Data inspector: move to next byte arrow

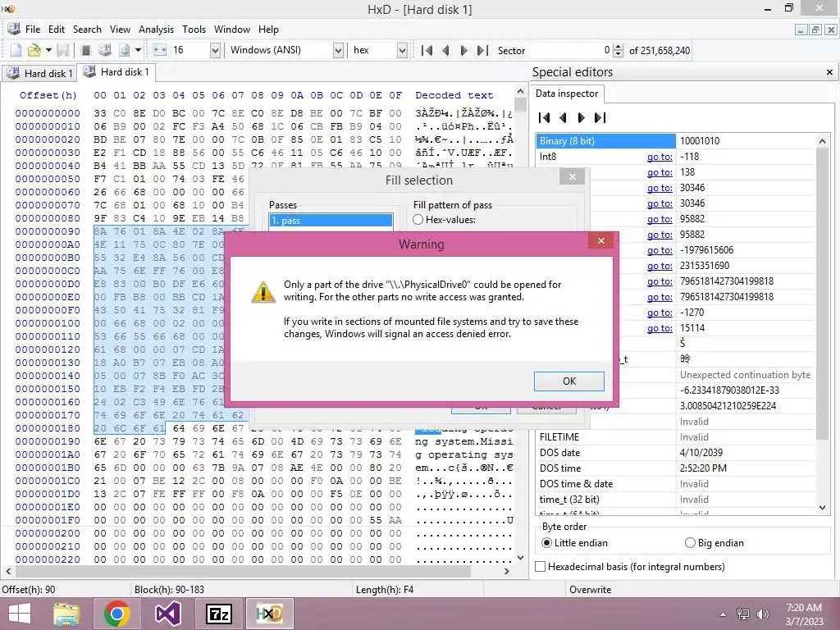[582, 117]
